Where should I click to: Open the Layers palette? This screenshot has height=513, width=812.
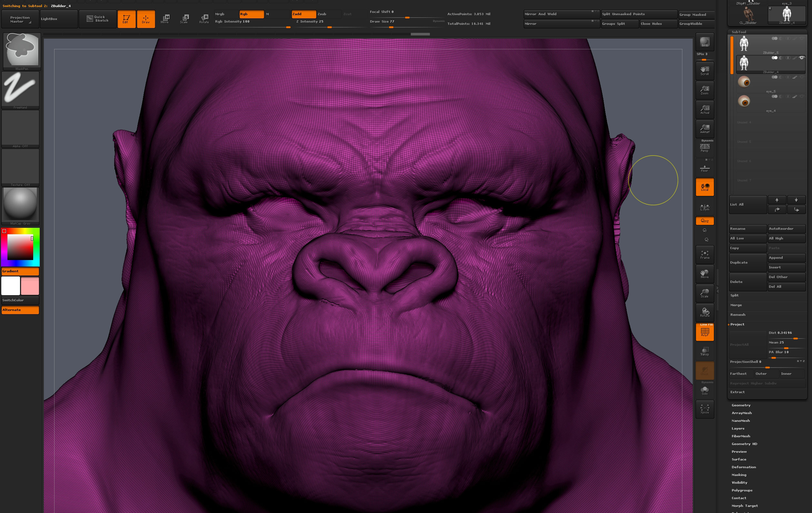(738, 429)
